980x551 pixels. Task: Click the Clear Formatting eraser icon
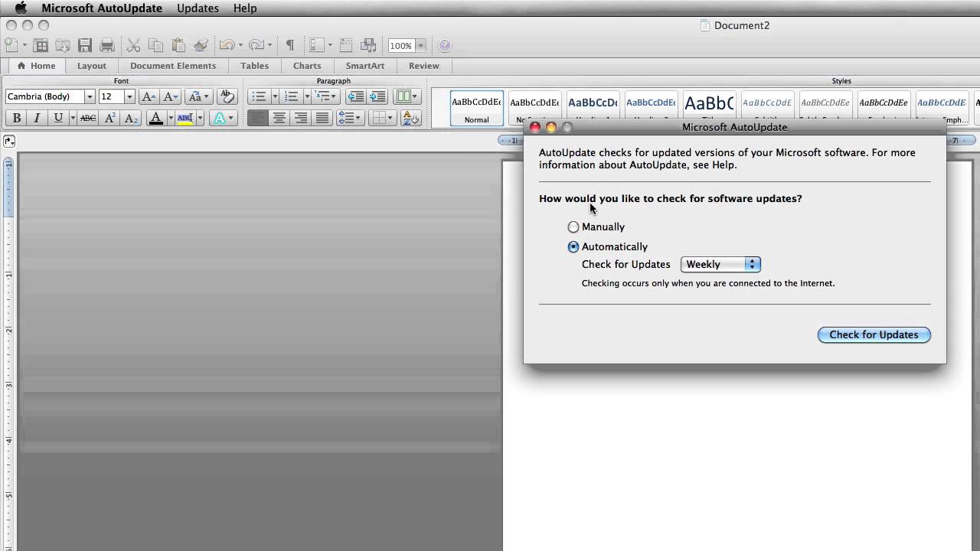tap(227, 96)
